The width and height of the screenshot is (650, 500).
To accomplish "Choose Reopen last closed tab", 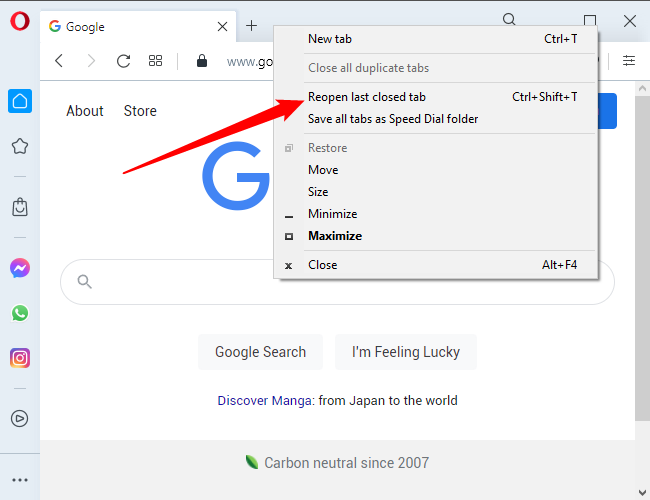I will (366, 97).
